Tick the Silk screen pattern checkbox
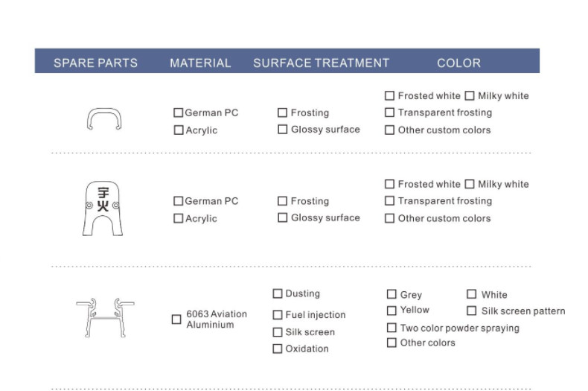The image size is (588, 391). pos(471,311)
